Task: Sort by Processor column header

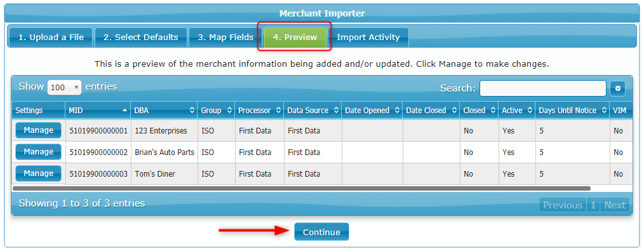Action: (260, 111)
